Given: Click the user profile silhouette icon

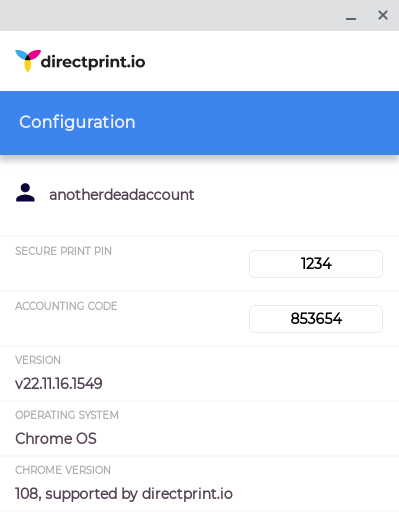Looking at the screenshot, I should [25, 193].
